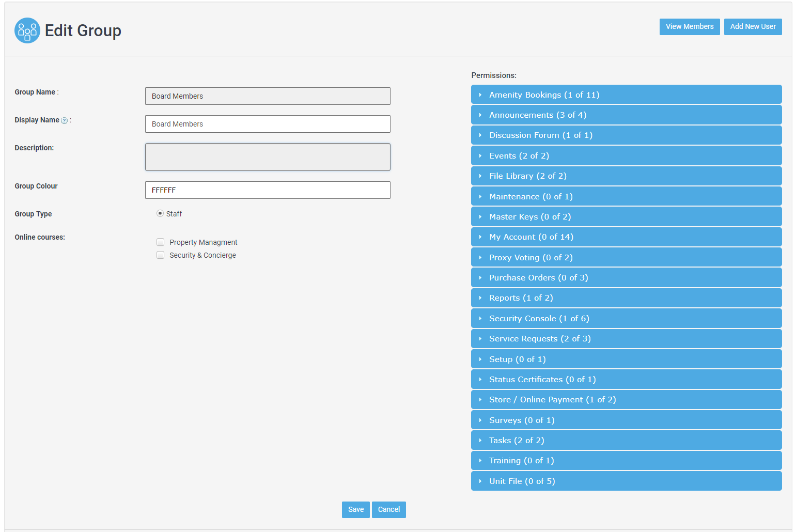The image size is (796, 532).
Task: Click the Group Colour FFFFFF field
Action: (268, 190)
